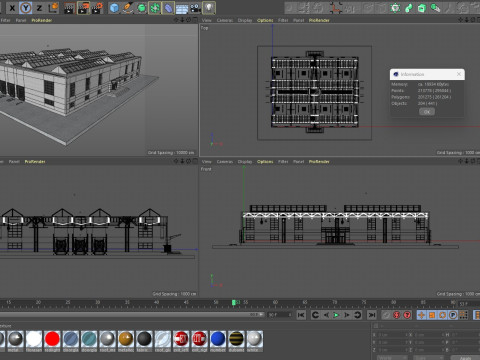Click the Render View clapperboard icon

[69, 8]
